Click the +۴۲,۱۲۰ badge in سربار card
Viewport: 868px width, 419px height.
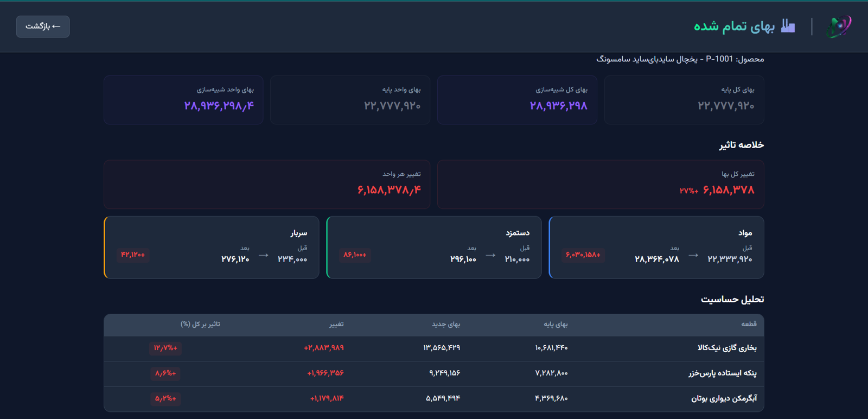pyautogui.click(x=133, y=255)
